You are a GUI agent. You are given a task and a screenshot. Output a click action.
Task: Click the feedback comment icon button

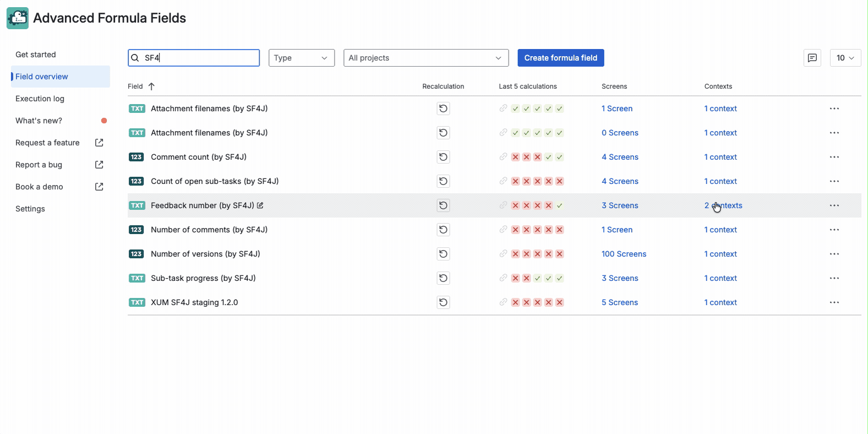(x=812, y=58)
